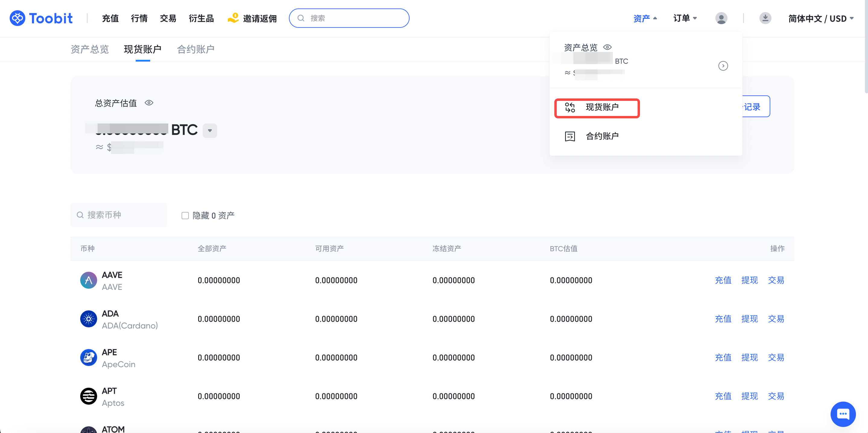Click the download app icon

coord(765,18)
